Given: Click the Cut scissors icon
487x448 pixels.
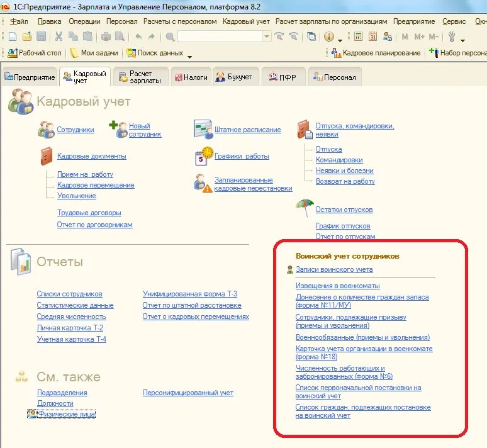Looking at the screenshot, I should (59, 36).
